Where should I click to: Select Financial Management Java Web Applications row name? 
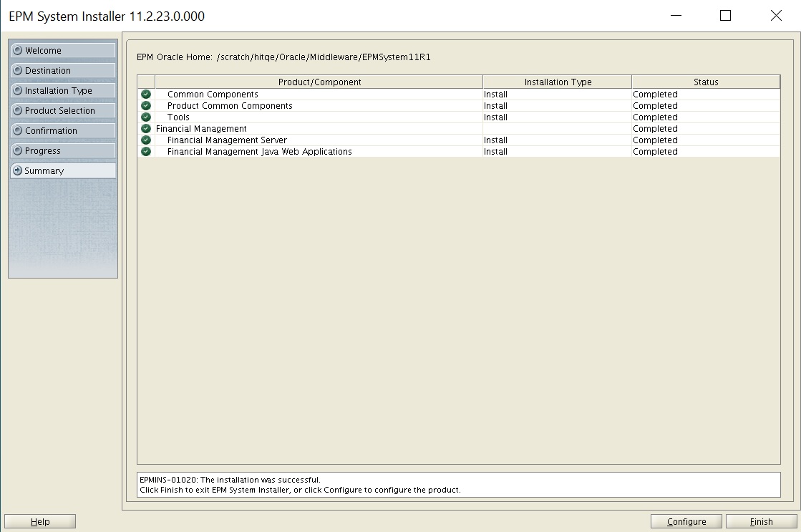[x=260, y=151]
